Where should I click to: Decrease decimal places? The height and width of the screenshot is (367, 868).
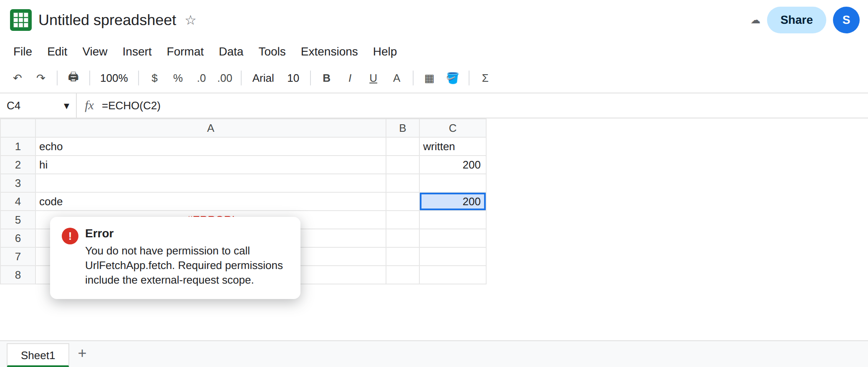(x=202, y=78)
